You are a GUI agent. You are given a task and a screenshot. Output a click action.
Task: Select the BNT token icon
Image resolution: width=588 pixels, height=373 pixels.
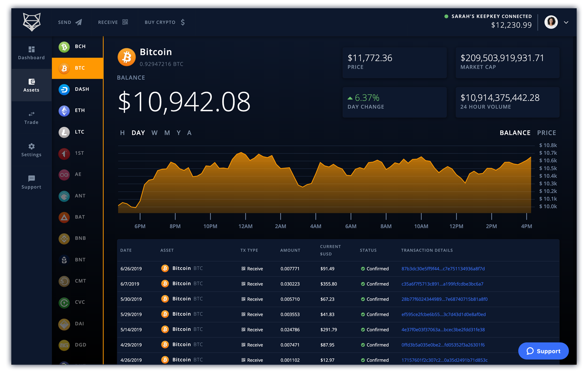(64, 260)
